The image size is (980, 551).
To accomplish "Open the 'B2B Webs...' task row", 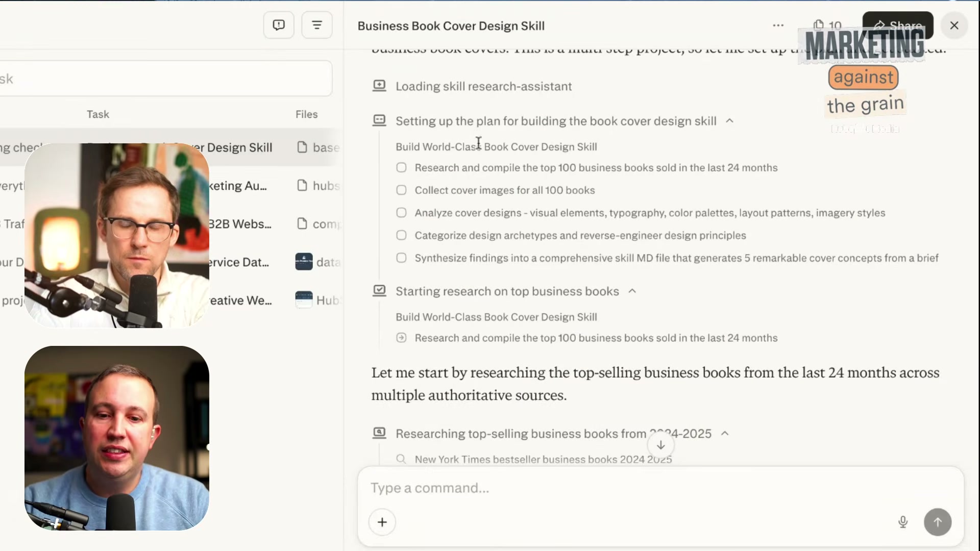I will coord(171,224).
